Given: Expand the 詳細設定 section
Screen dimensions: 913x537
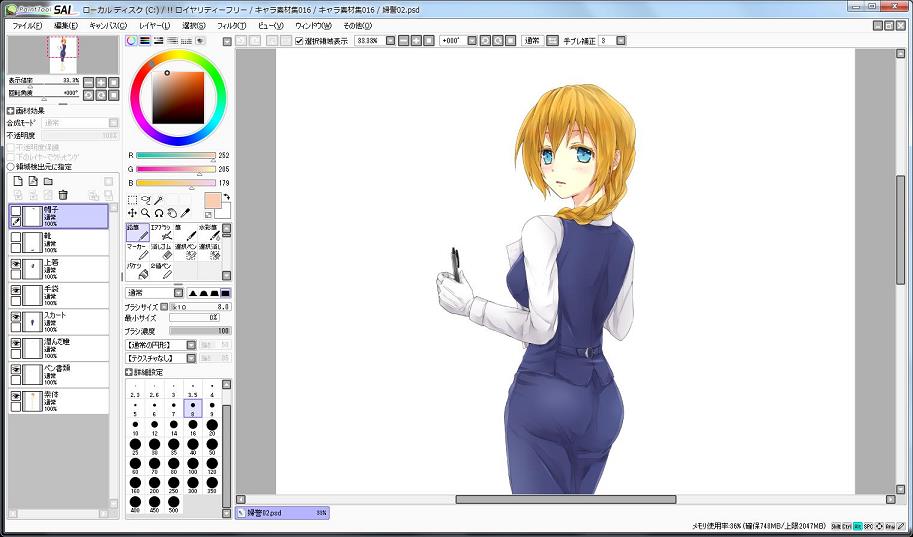Looking at the screenshot, I should [130, 372].
